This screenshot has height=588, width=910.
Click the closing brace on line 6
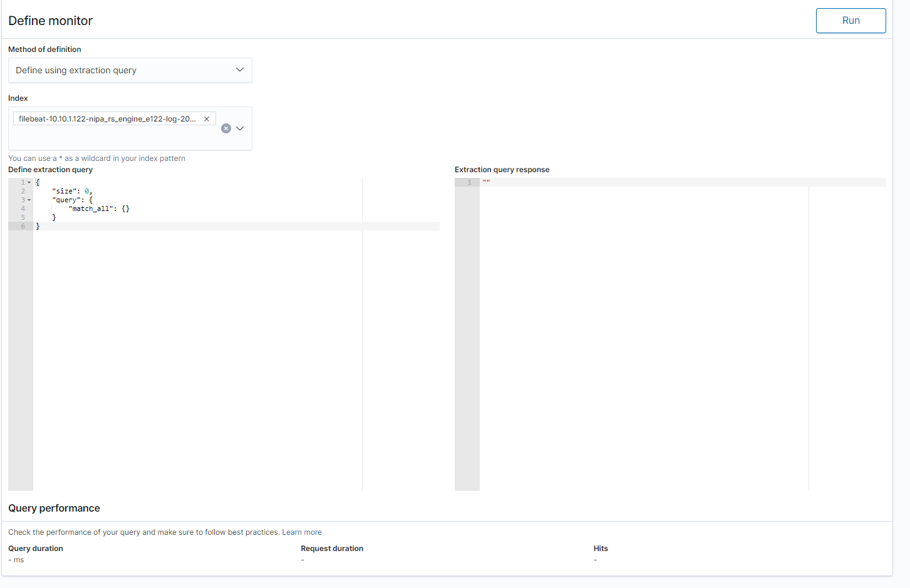(x=38, y=226)
